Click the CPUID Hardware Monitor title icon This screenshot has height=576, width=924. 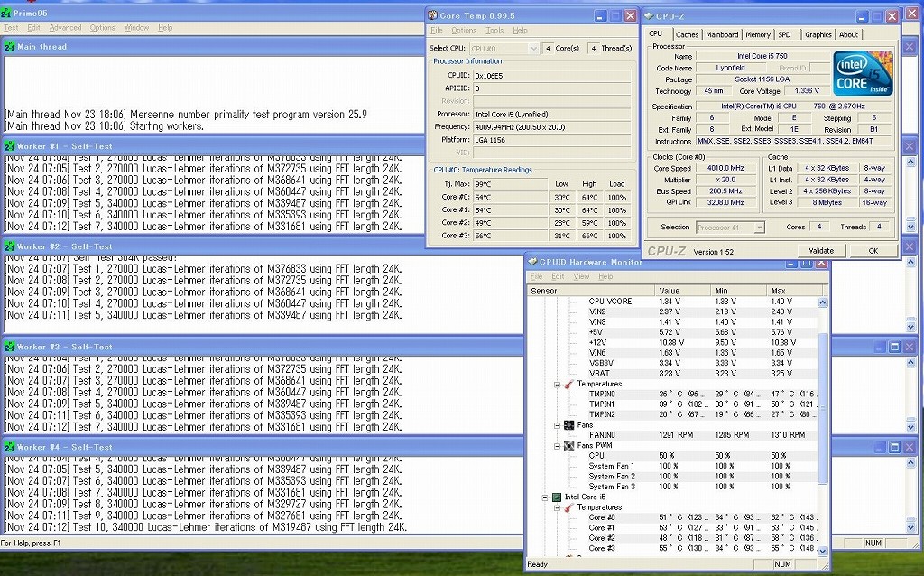point(533,262)
